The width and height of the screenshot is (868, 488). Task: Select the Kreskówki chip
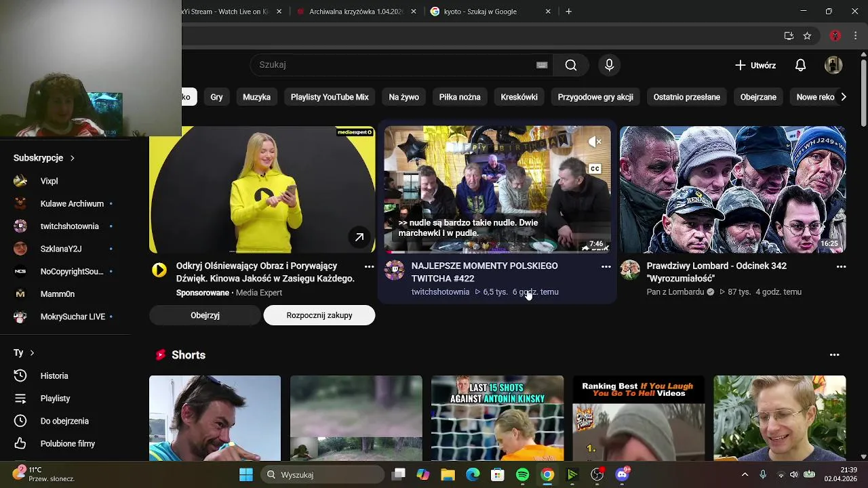click(x=519, y=97)
